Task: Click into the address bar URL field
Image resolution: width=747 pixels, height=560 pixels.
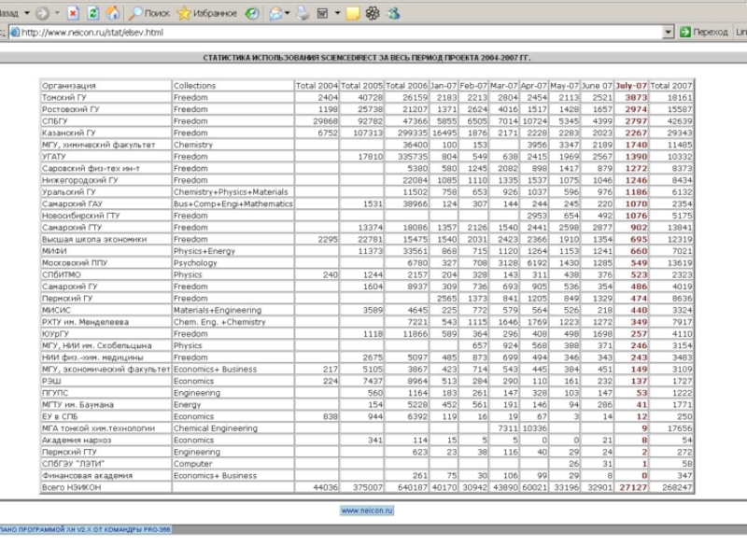Action: click(x=336, y=32)
